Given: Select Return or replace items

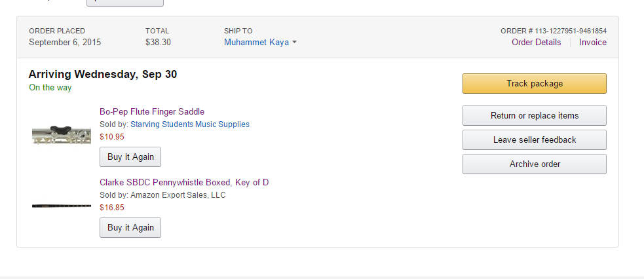Looking at the screenshot, I should point(535,116).
